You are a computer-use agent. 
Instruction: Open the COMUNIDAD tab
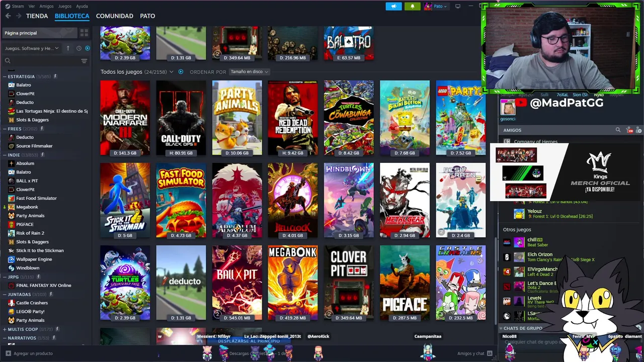click(114, 16)
